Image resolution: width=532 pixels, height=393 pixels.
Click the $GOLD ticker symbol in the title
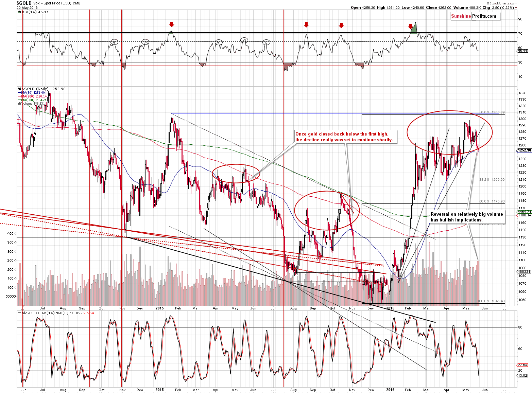click(24, 3)
